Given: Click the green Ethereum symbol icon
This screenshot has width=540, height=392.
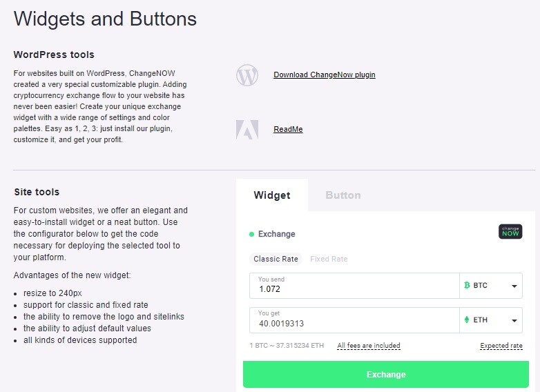Looking at the screenshot, I should [x=467, y=320].
